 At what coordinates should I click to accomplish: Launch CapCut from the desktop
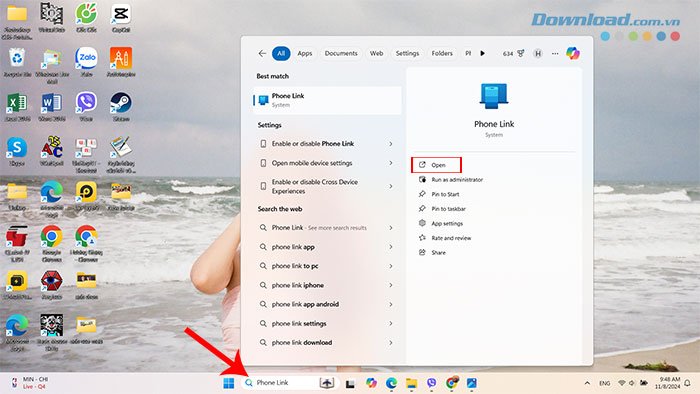point(121,18)
